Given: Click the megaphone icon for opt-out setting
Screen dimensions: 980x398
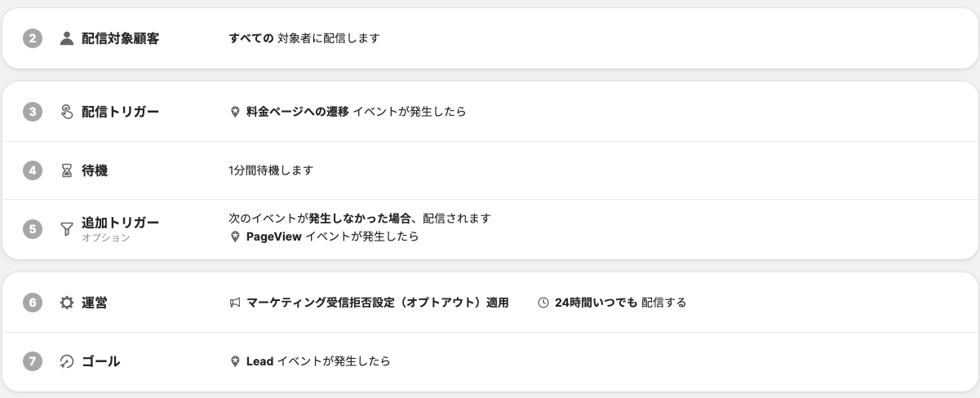Looking at the screenshot, I should tap(235, 303).
